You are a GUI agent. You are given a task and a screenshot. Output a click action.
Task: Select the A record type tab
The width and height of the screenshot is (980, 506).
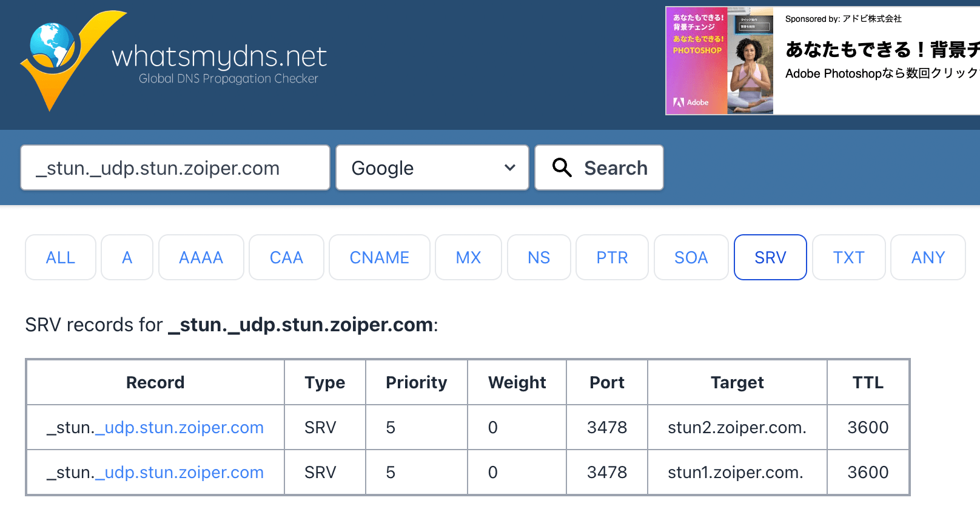click(127, 257)
